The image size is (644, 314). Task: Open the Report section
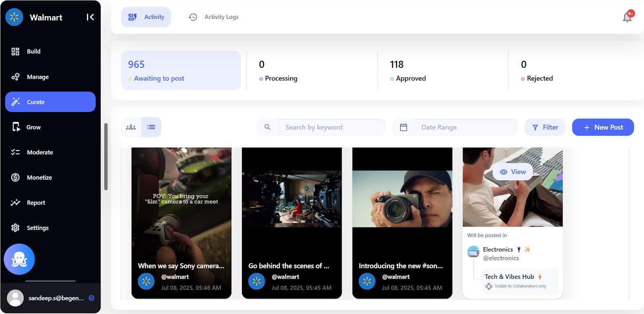point(50,202)
